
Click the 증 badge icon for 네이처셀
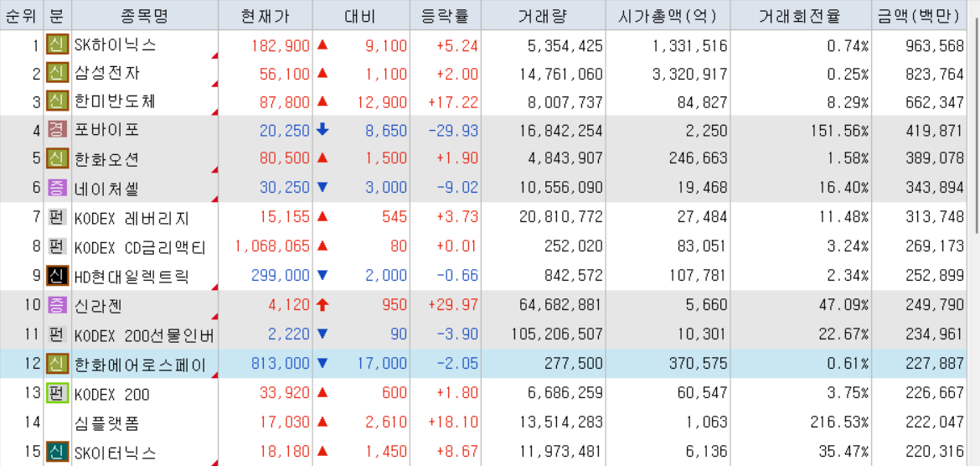point(58,189)
